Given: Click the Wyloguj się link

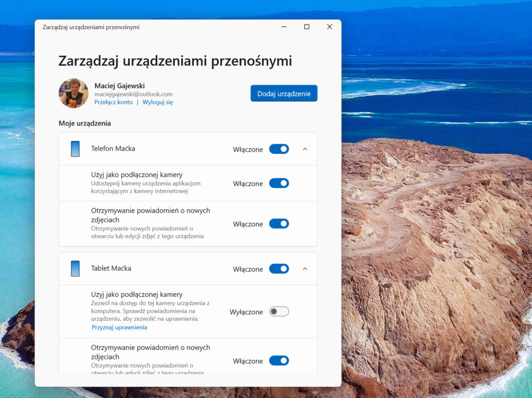Looking at the screenshot, I should pos(158,102).
